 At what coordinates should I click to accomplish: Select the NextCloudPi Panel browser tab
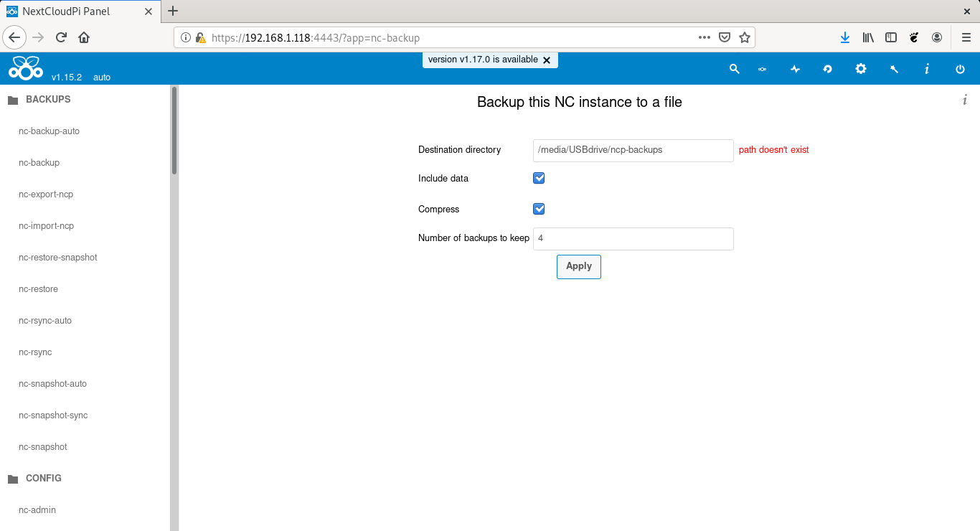pyautogui.click(x=79, y=11)
